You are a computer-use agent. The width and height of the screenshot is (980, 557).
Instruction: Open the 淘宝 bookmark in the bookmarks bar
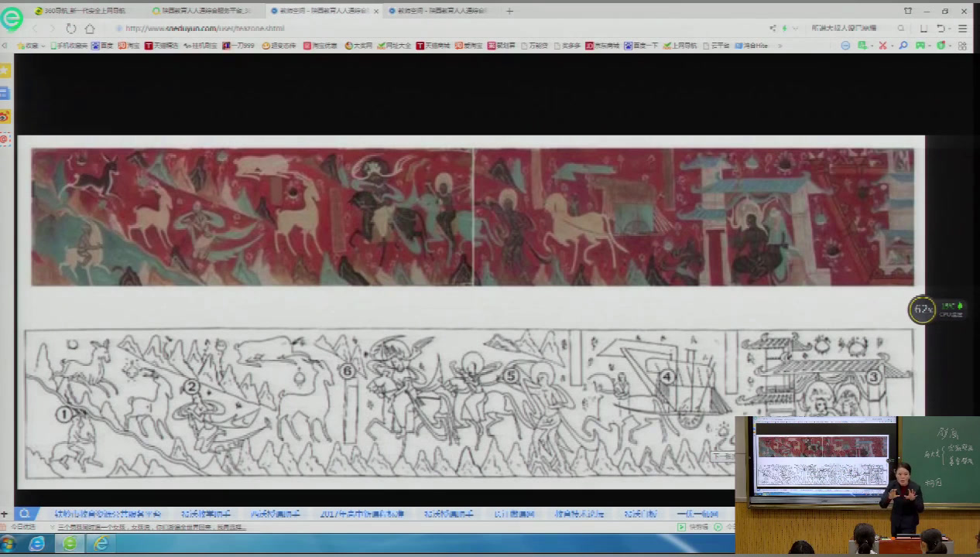click(128, 46)
